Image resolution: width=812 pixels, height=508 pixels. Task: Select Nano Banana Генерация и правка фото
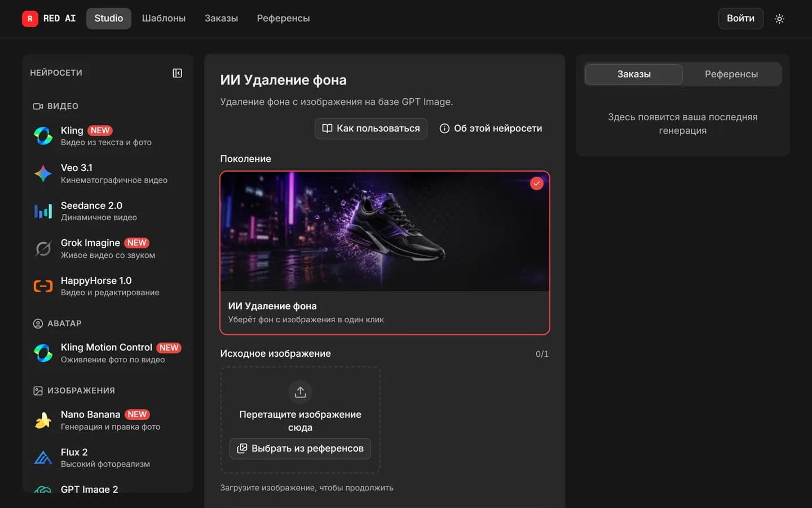(107, 420)
